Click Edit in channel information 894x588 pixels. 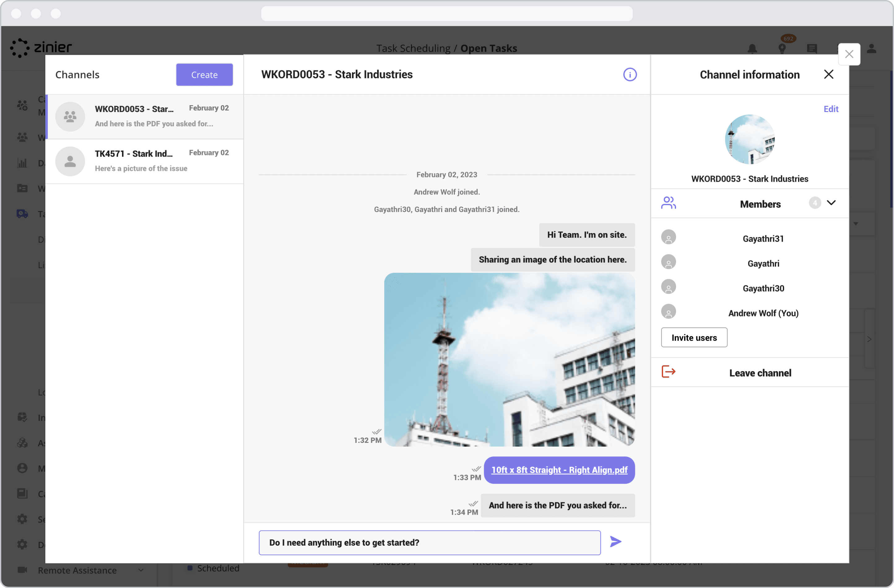tap(831, 109)
